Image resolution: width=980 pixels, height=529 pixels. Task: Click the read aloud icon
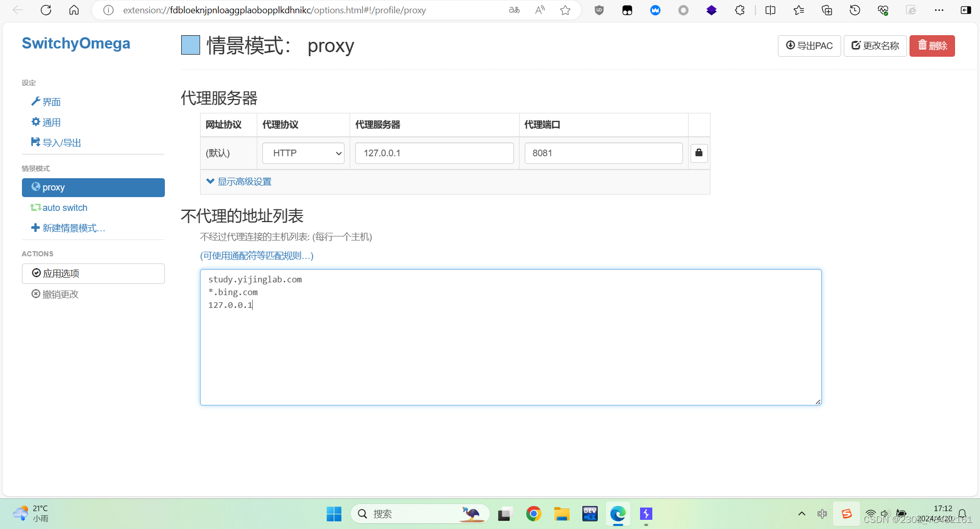(540, 10)
